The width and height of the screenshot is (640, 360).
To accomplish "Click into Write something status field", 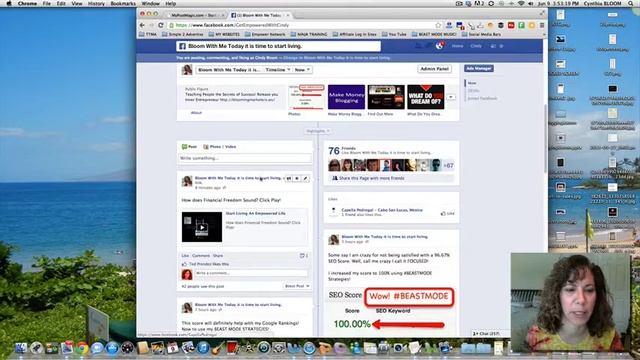I will (x=245, y=158).
